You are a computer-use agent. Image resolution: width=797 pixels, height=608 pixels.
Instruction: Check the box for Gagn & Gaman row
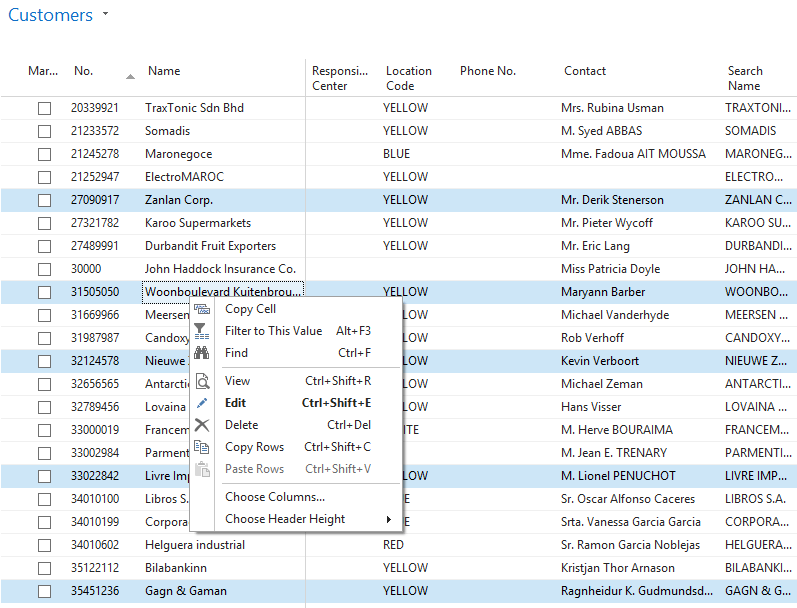pyautogui.click(x=44, y=591)
